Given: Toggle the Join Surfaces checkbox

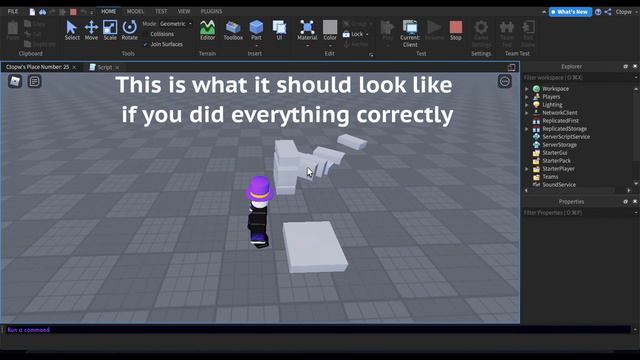Looking at the screenshot, I should tap(145, 44).
